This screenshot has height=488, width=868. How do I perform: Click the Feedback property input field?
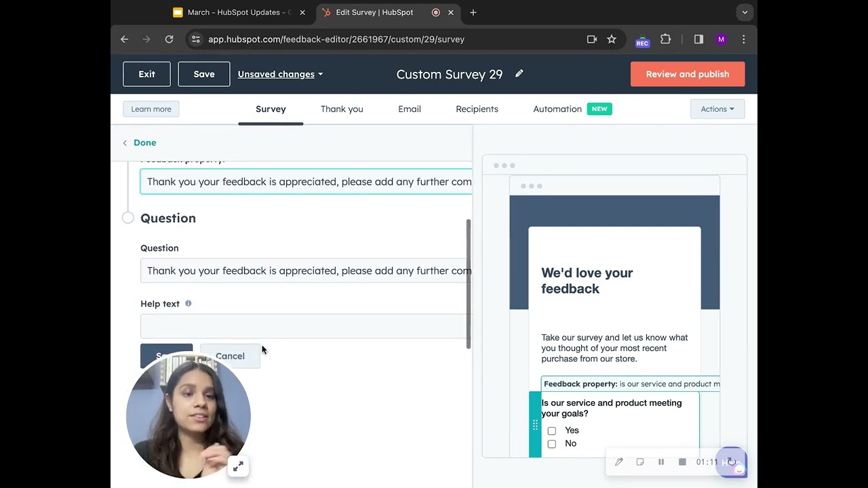point(306,182)
